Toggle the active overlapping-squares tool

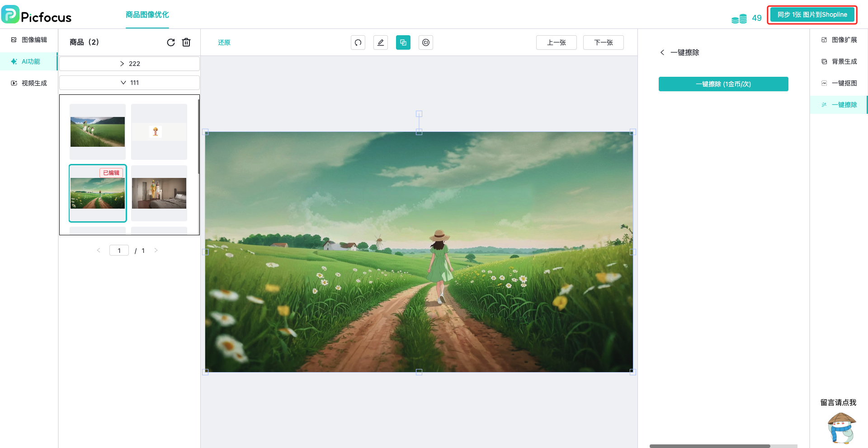403,42
